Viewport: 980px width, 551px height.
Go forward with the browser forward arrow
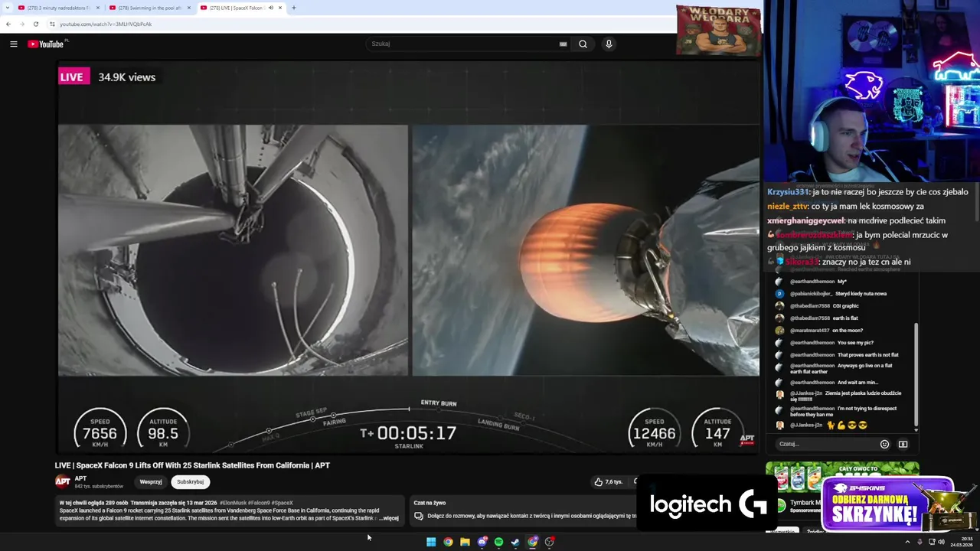[22, 24]
